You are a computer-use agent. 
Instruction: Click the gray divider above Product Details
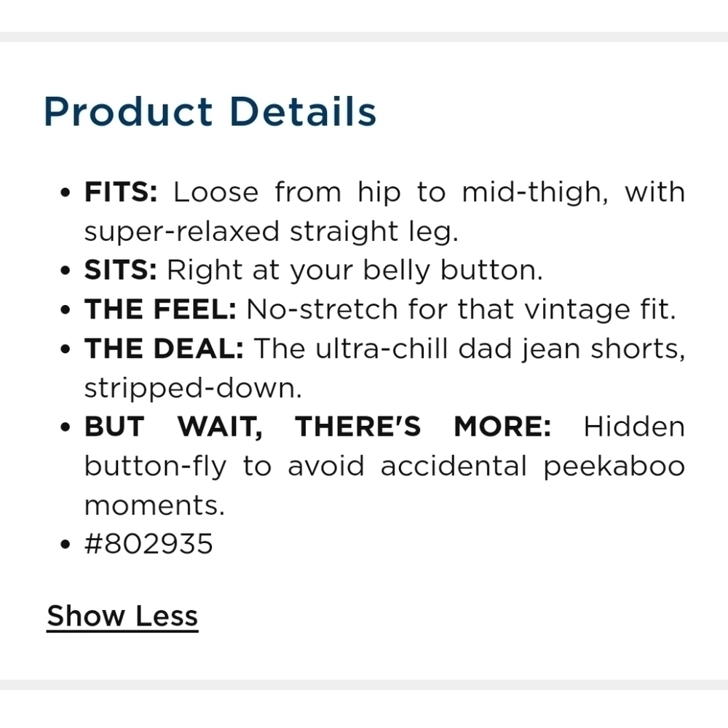click(x=364, y=36)
